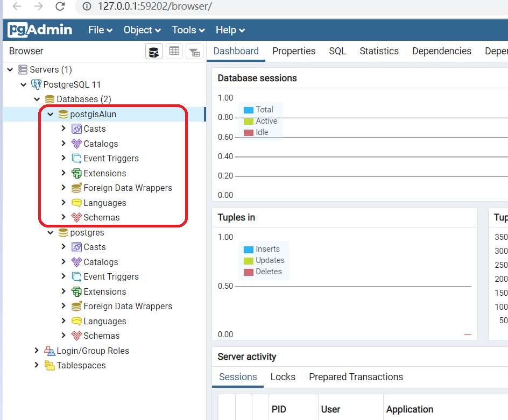
Task: Click the Databases (2) cylinder icon
Action: [x=50, y=99]
